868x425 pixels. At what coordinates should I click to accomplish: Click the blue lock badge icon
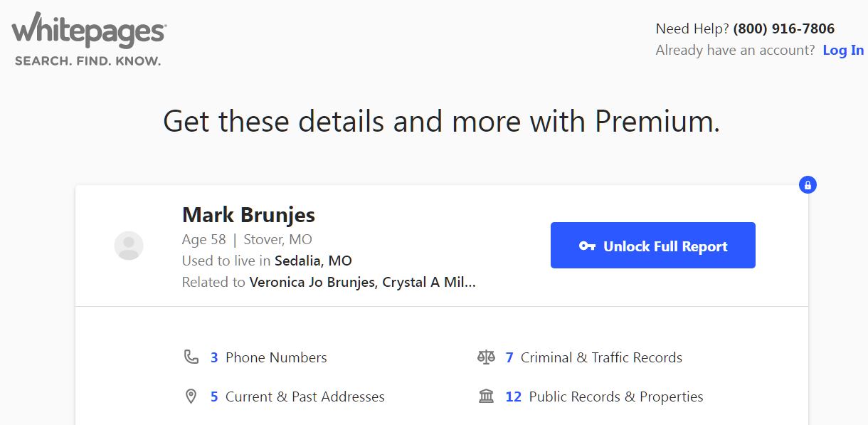click(x=808, y=185)
